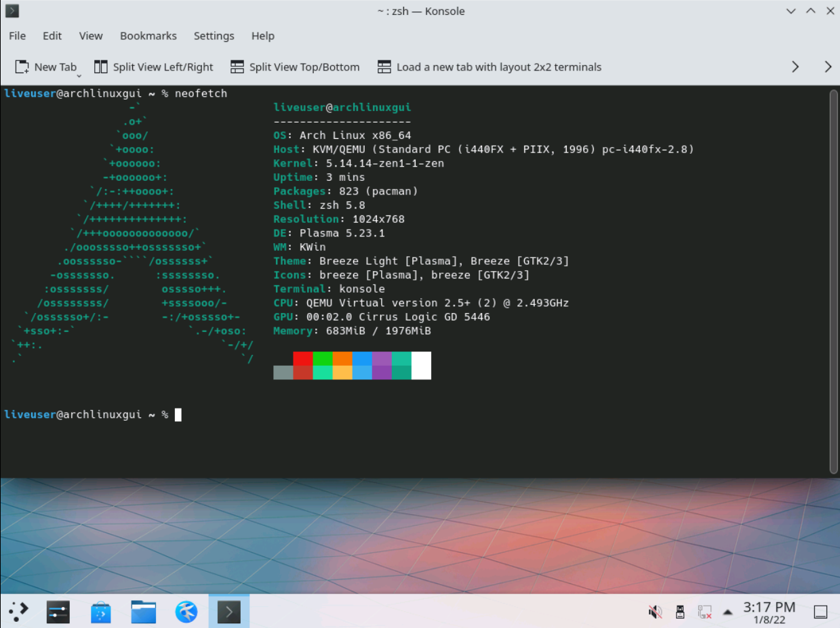This screenshot has height=628, width=840.
Task: Click Konsole task in taskbar
Action: pos(228,612)
